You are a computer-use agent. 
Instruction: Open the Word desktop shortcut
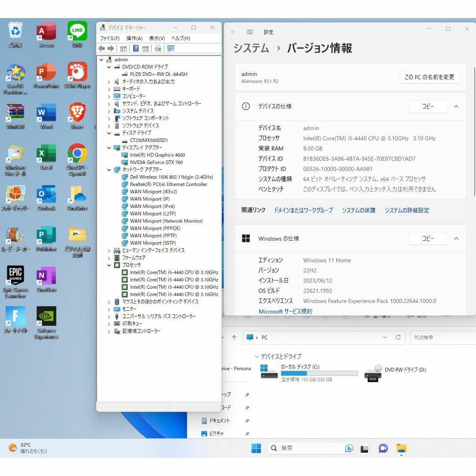click(x=46, y=116)
